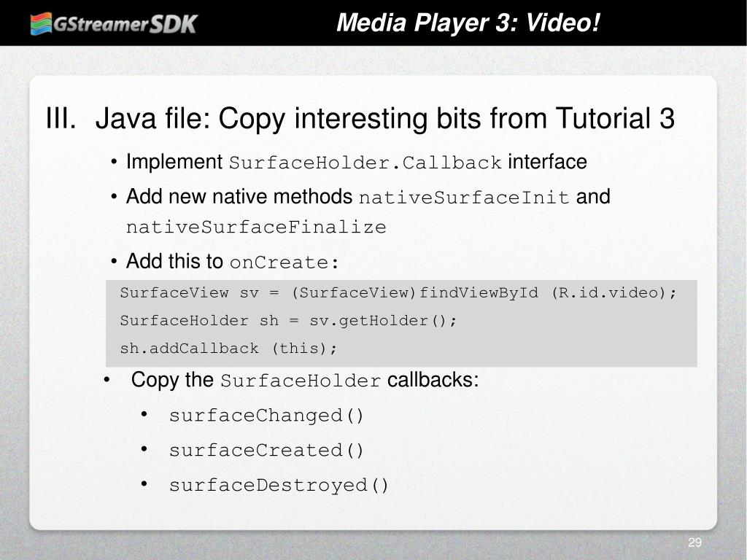
Task: Click the onCreate: code label
Action: click(x=284, y=262)
